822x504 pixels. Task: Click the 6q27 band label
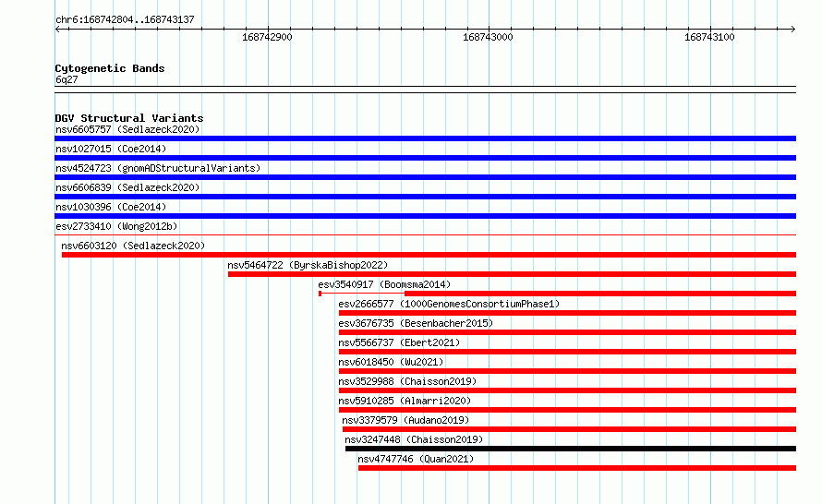pyautogui.click(x=66, y=79)
